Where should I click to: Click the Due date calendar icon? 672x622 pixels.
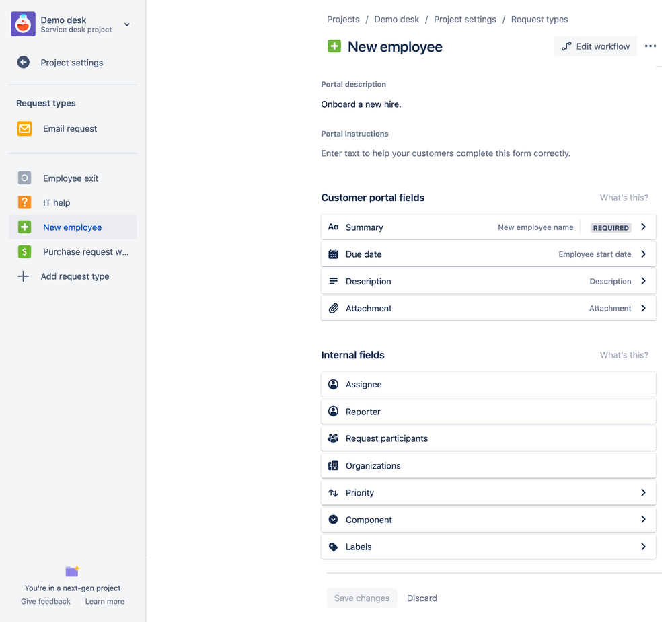point(334,254)
